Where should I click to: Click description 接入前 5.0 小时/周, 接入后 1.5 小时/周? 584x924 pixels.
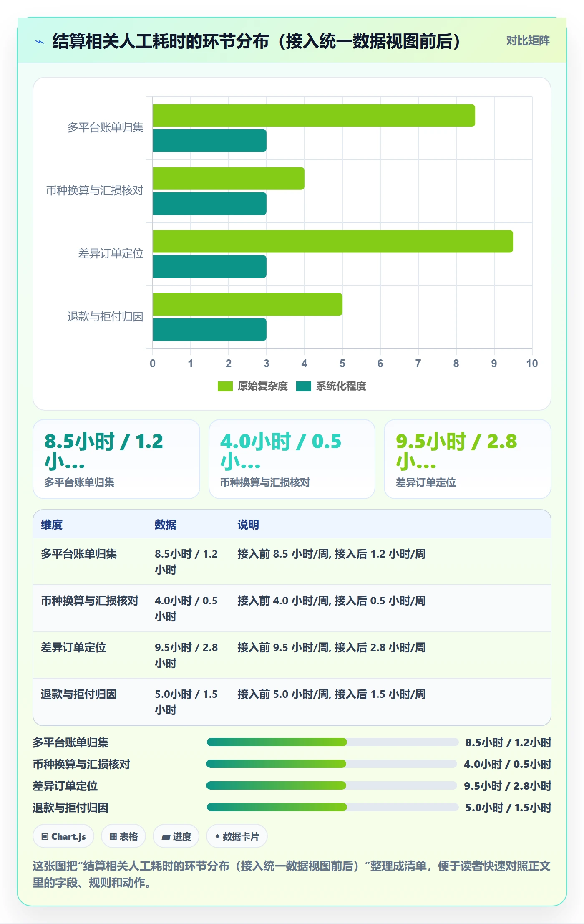click(332, 694)
